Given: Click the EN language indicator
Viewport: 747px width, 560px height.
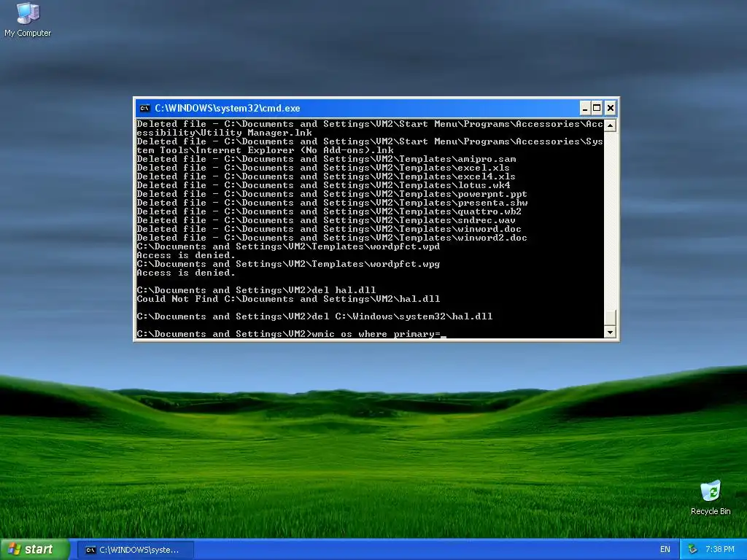Looking at the screenshot, I should 665,550.
